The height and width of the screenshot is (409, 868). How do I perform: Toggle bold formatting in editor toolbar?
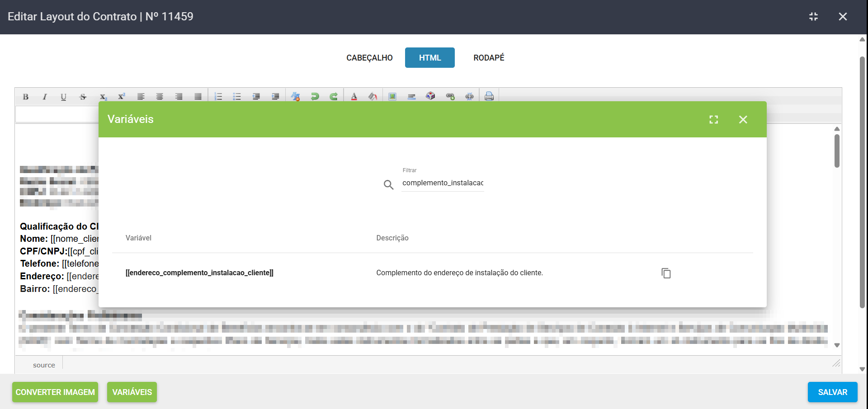26,97
